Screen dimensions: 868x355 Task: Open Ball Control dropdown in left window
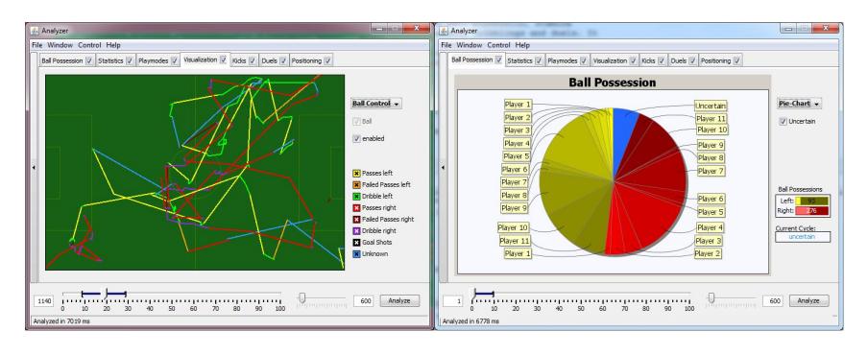tap(376, 104)
